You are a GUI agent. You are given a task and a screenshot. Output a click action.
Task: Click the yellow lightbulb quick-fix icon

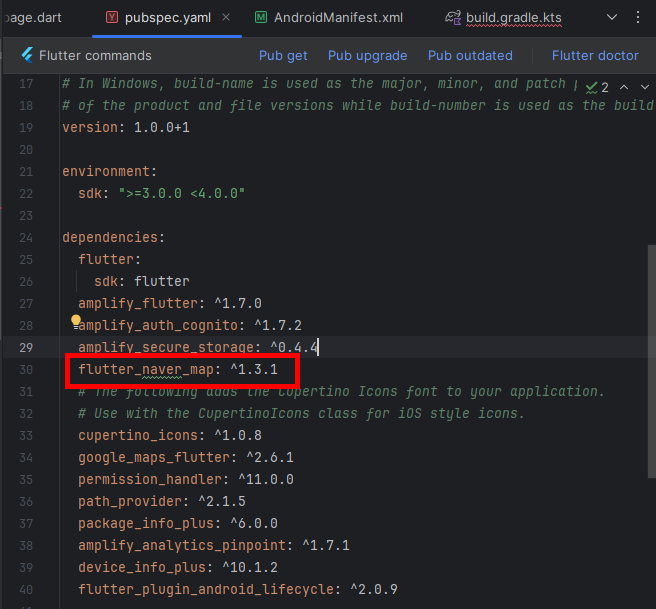point(76,321)
